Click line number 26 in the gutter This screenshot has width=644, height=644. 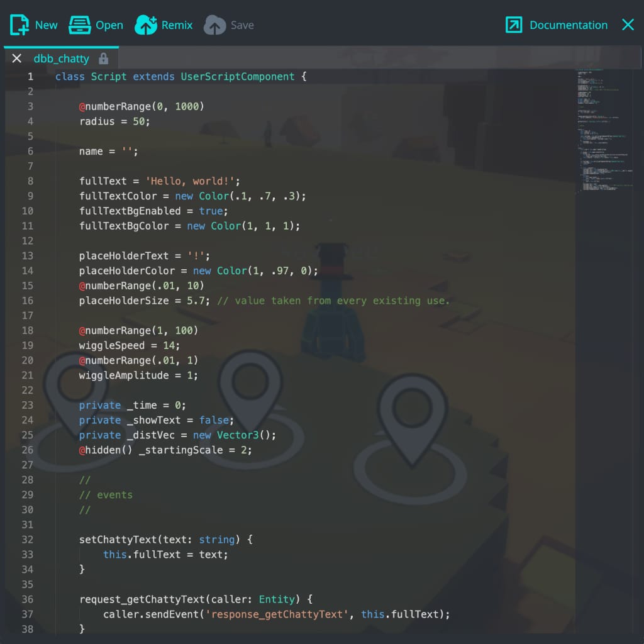(x=26, y=450)
